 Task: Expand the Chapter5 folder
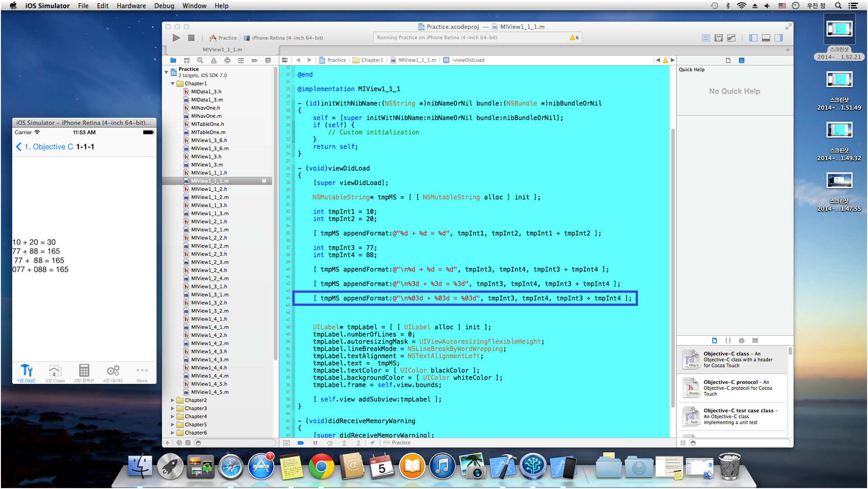click(173, 425)
